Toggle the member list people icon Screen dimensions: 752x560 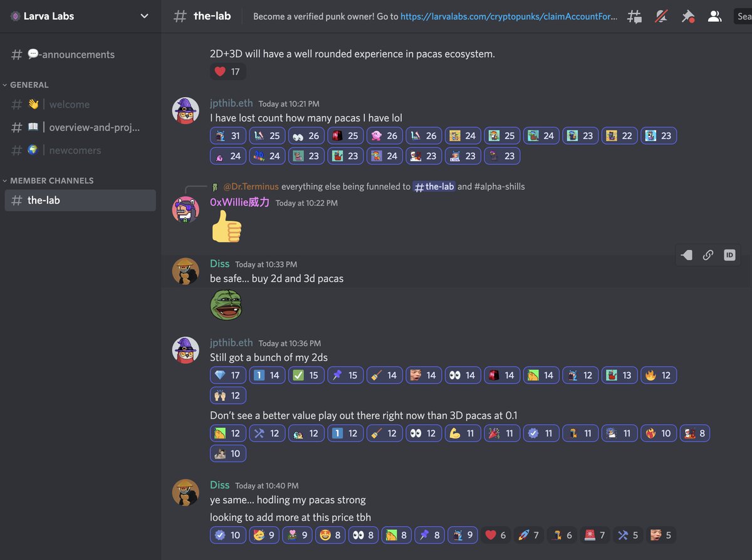714,16
